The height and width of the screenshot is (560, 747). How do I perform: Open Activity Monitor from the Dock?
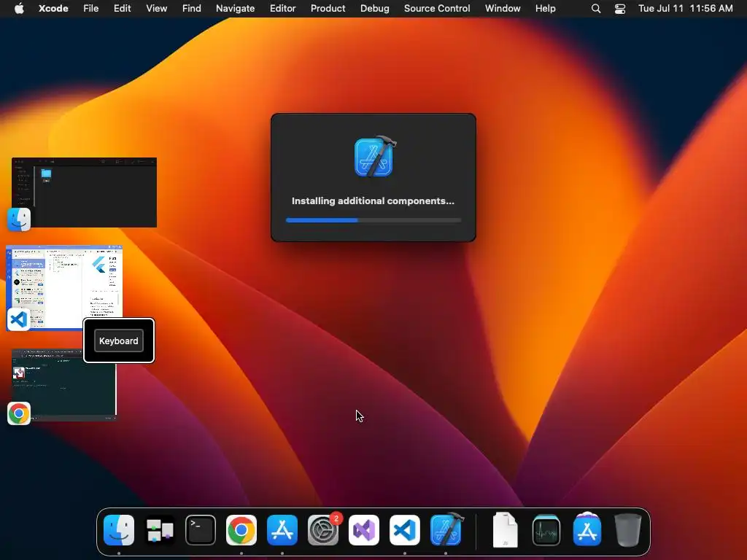[x=546, y=530]
